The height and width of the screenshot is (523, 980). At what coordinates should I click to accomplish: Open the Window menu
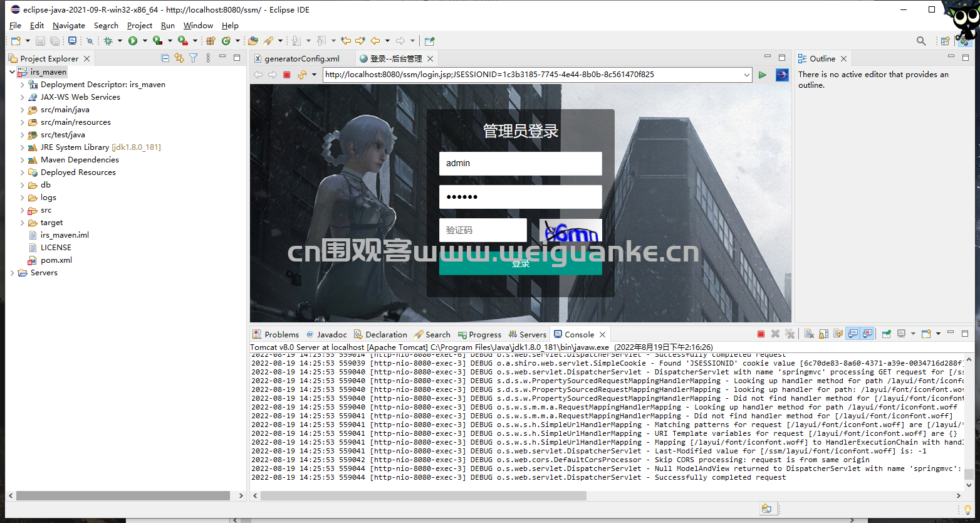pos(198,26)
